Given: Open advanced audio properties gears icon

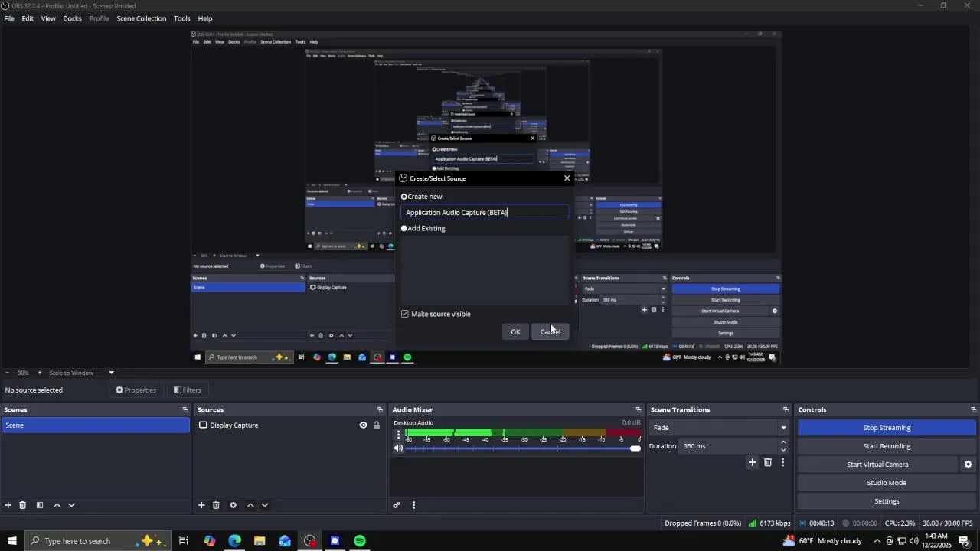Looking at the screenshot, I should point(397,505).
